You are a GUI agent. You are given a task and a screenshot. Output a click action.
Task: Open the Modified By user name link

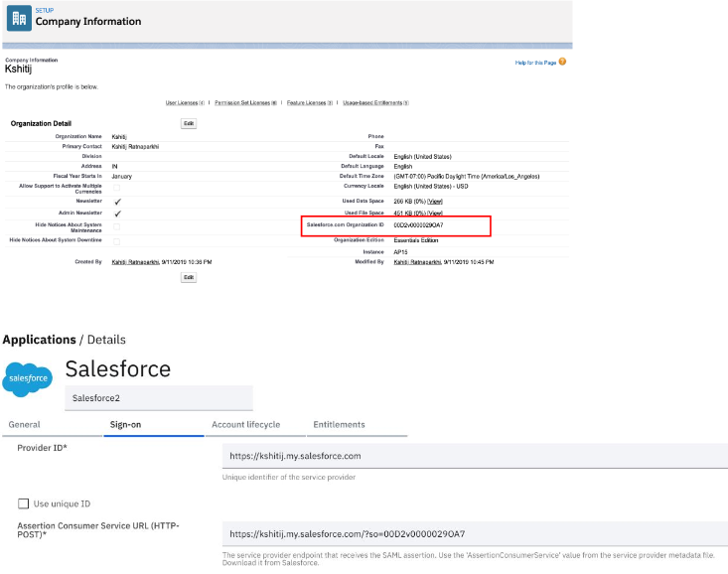pyautogui.click(x=417, y=262)
